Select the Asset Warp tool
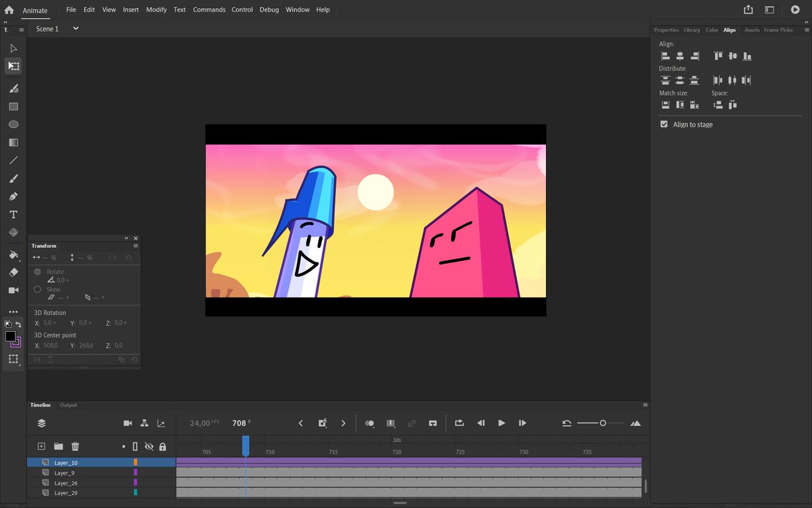The image size is (812, 508). [13, 232]
